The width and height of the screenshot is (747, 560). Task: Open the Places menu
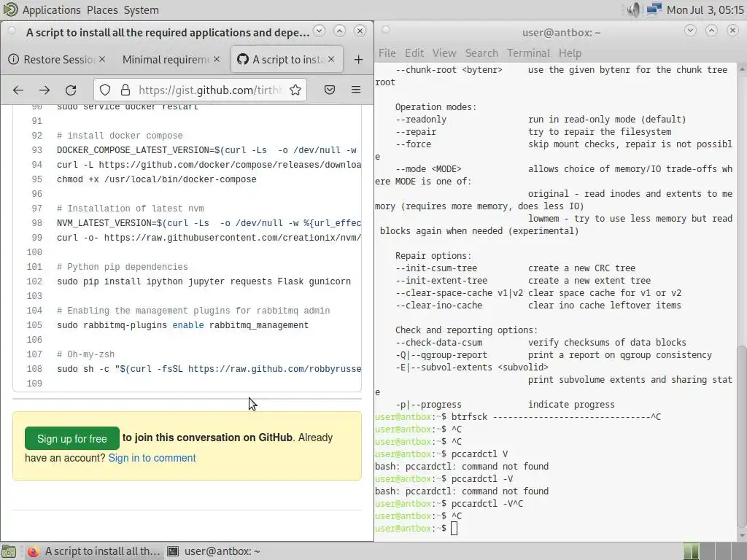click(102, 10)
